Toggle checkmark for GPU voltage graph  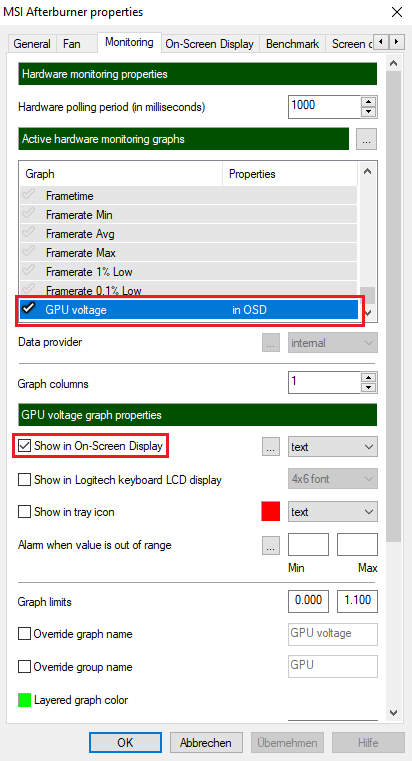point(29,309)
